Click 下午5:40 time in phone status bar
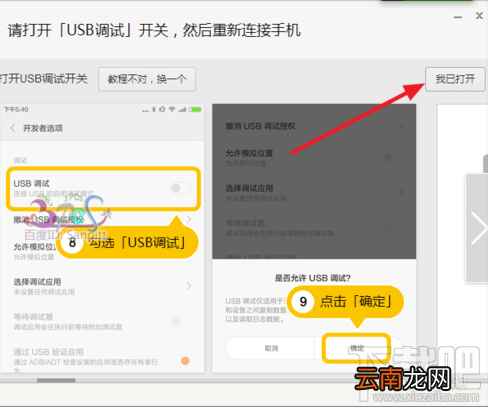488x407 pixels. [16, 109]
